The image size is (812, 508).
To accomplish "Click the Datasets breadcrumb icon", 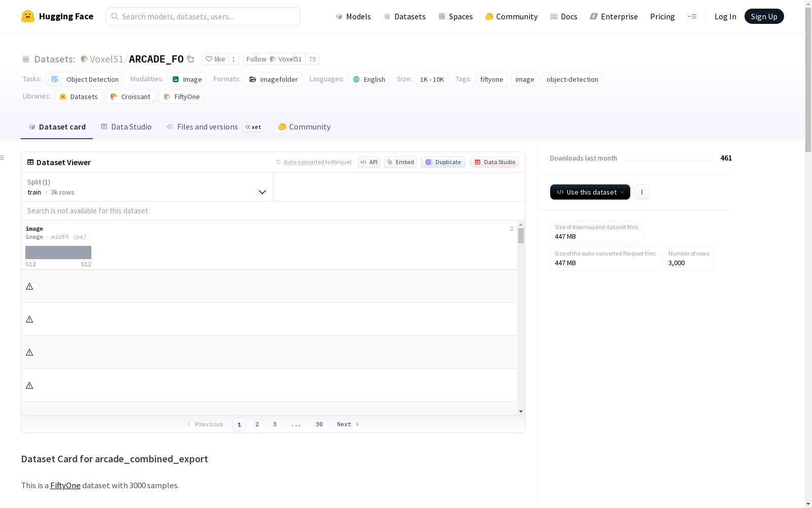I will tap(26, 59).
